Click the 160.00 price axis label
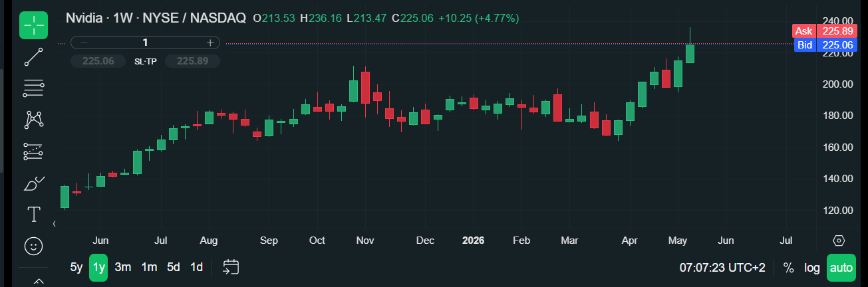 click(837, 147)
